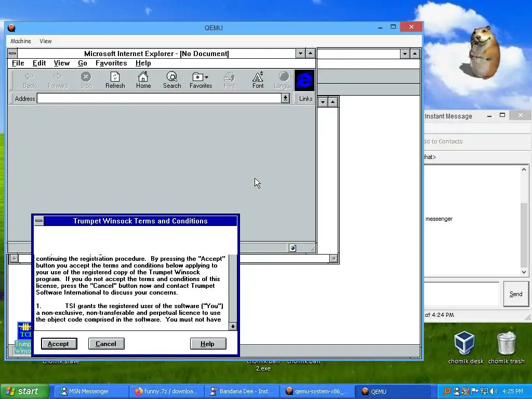Click the horizontal scrollbar left arrow
The height and width of the screenshot is (399, 532).
click(x=14, y=259)
